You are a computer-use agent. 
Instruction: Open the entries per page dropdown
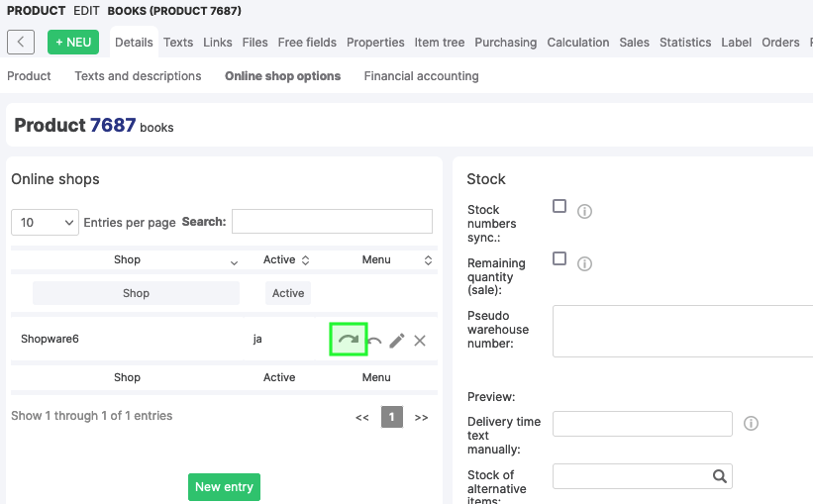coord(45,223)
